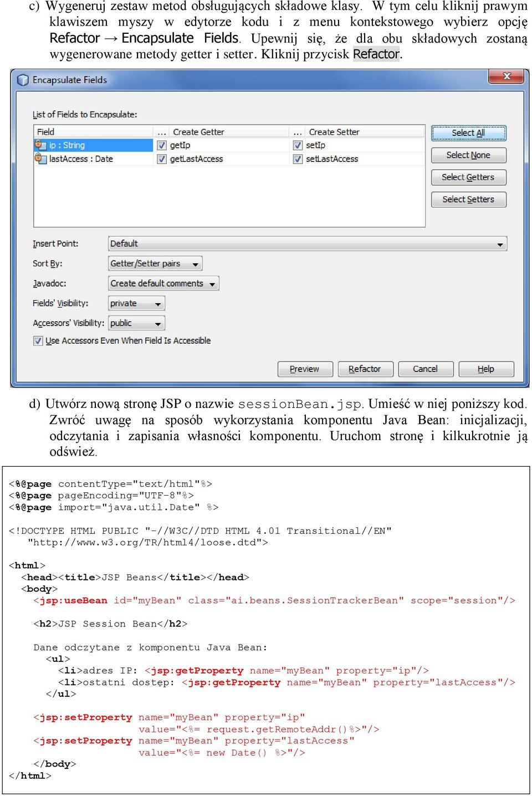Click the pageEncoding="UTF-8" directive line
Image resolution: width=532 pixels, height=796 pixels.
point(101,496)
